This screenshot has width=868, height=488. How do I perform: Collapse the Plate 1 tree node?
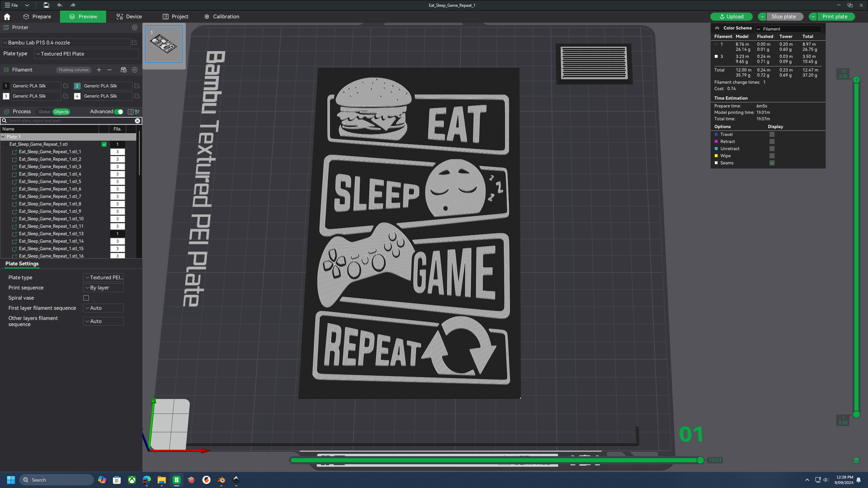(3, 137)
